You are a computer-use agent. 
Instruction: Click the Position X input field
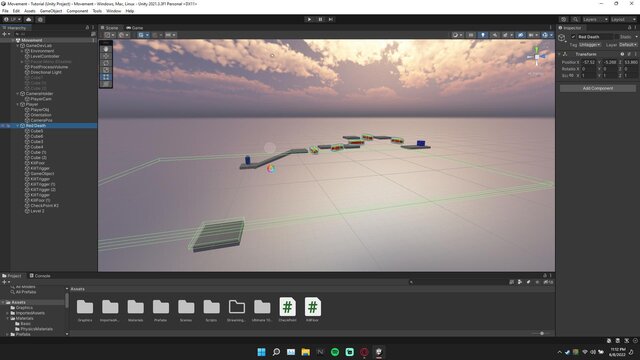(589, 62)
